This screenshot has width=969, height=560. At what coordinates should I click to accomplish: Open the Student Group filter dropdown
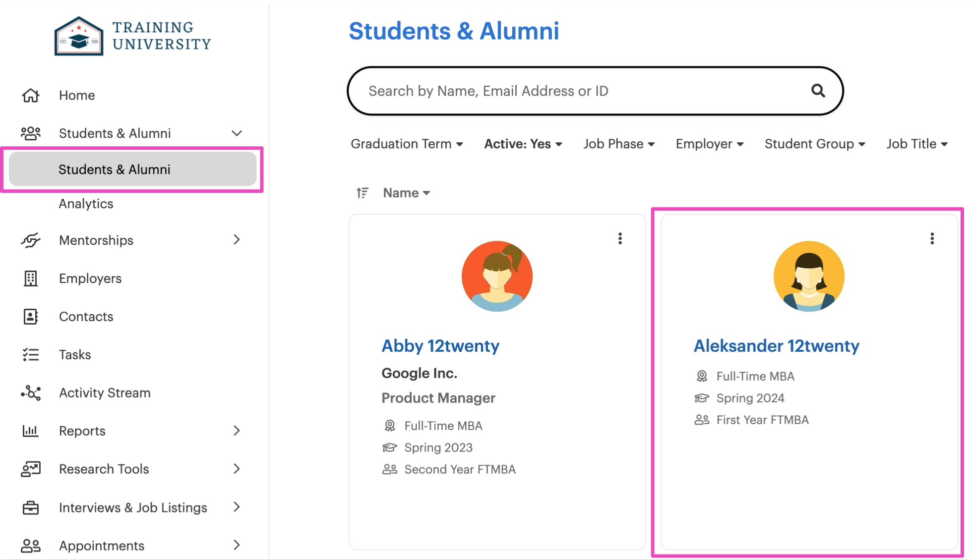click(815, 144)
